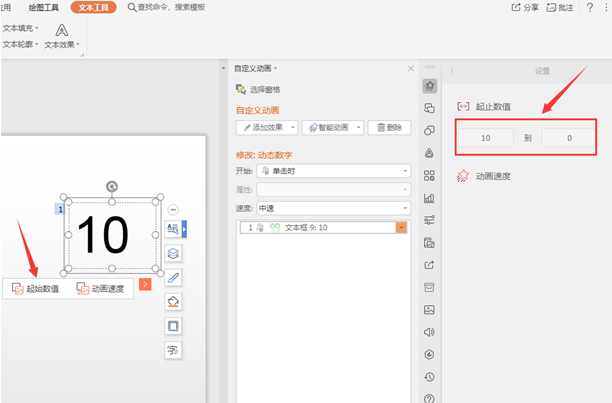
Task: Click the 删除 delete button
Action: click(390, 128)
